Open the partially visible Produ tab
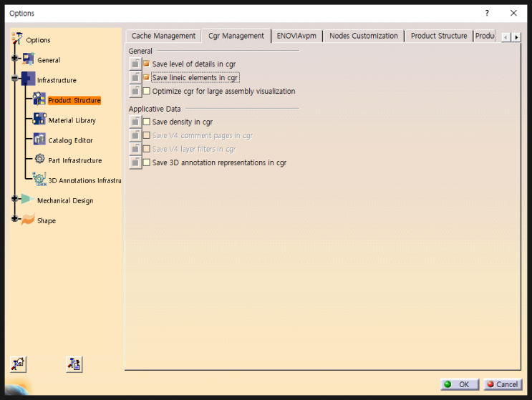Viewport: 532px width, 400px height. (x=485, y=36)
